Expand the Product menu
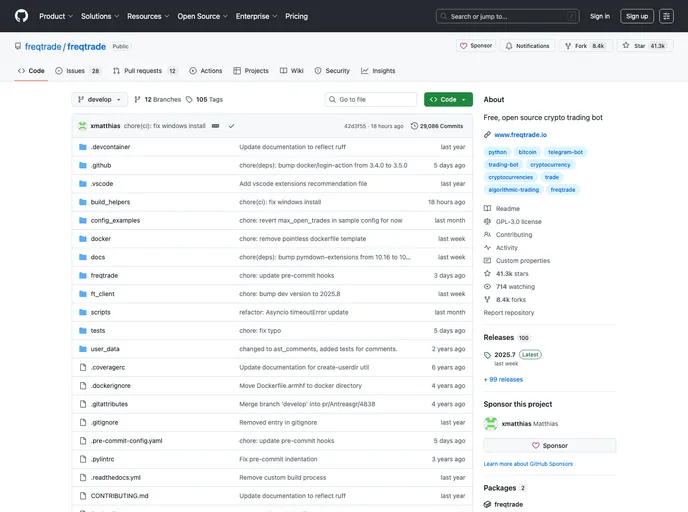The image size is (688, 512). 56,16
